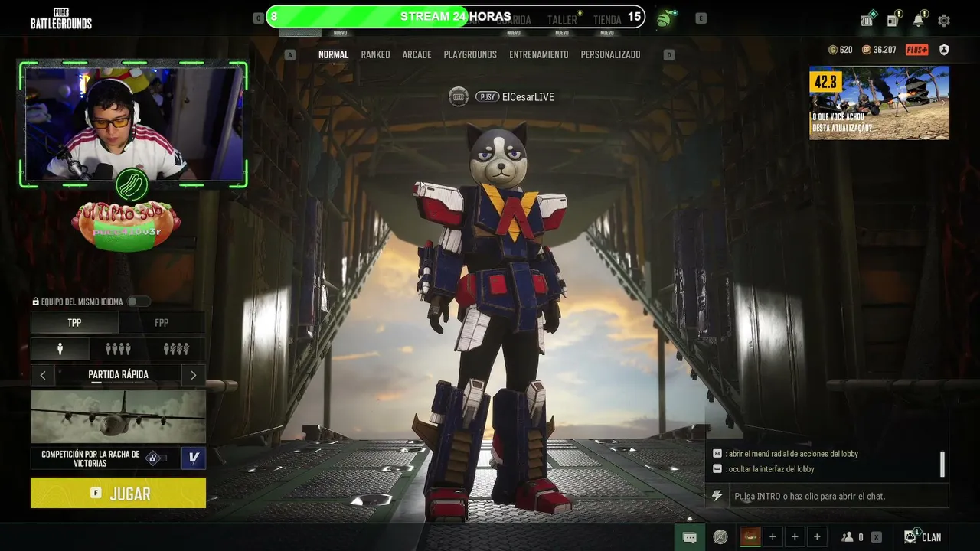Switch to the Ranked tab
The height and width of the screenshot is (551, 980).
click(375, 54)
